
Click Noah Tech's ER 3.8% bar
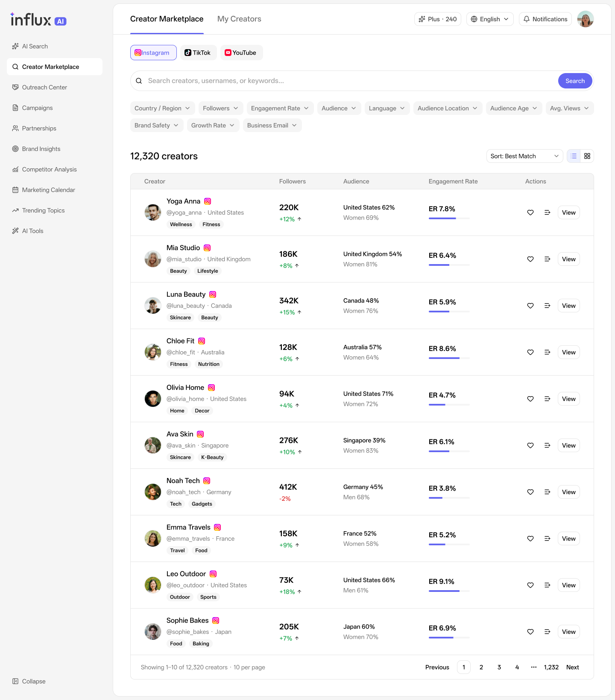(x=449, y=498)
